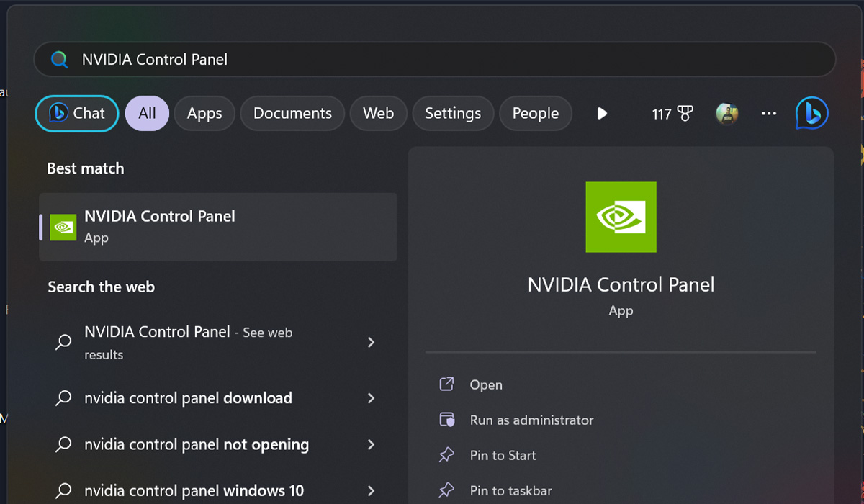The height and width of the screenshot is (504, 864).
Task: Select your user profile avatar
Action: (x=727, y=113)
